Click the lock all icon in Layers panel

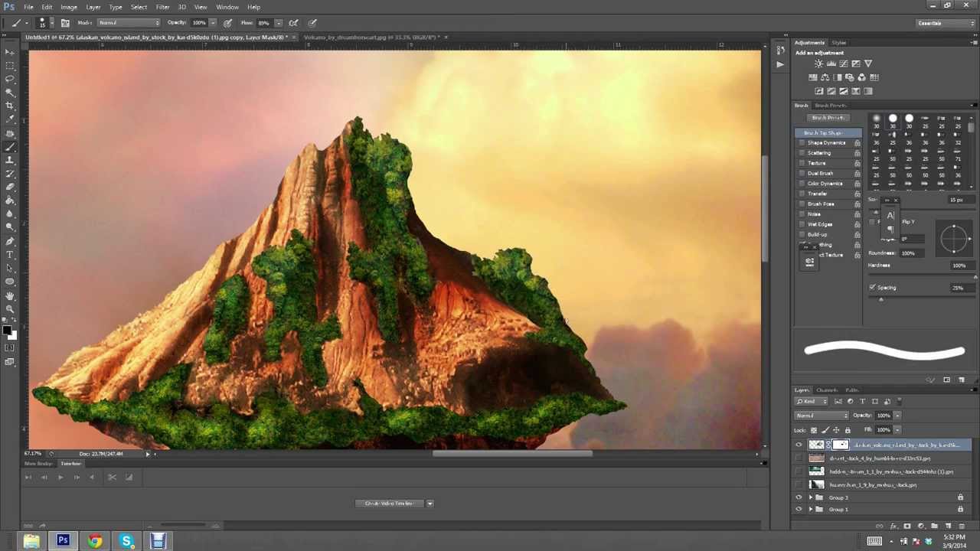pyautogui.click(x=847, y=430)
